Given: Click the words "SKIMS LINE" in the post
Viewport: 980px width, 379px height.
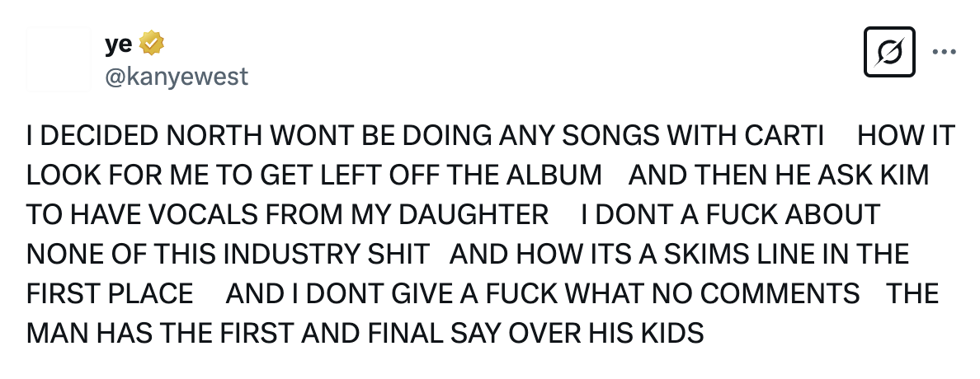Looking at the screenshot, I should click(738, 254).
